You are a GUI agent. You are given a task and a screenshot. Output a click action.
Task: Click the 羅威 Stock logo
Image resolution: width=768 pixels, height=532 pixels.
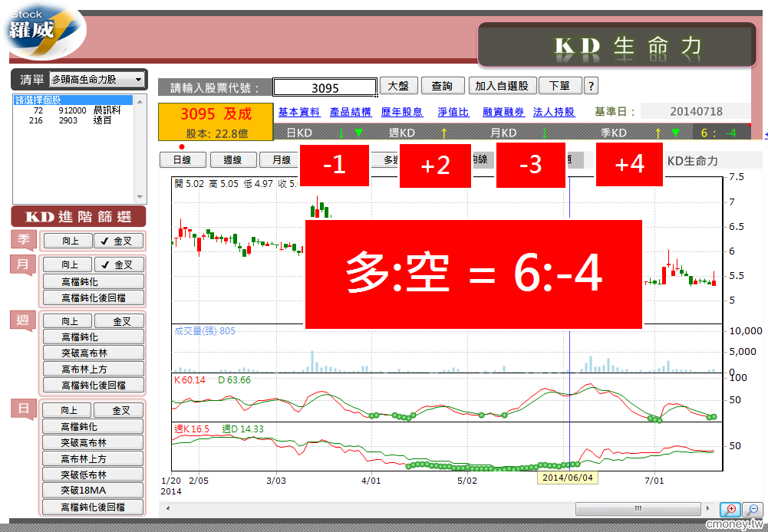[x=45, y=31]
